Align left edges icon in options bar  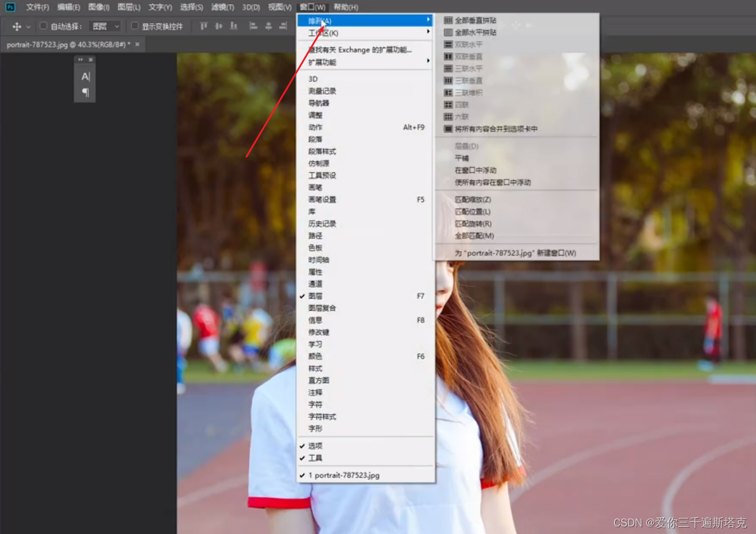click(x=253, y=26)
